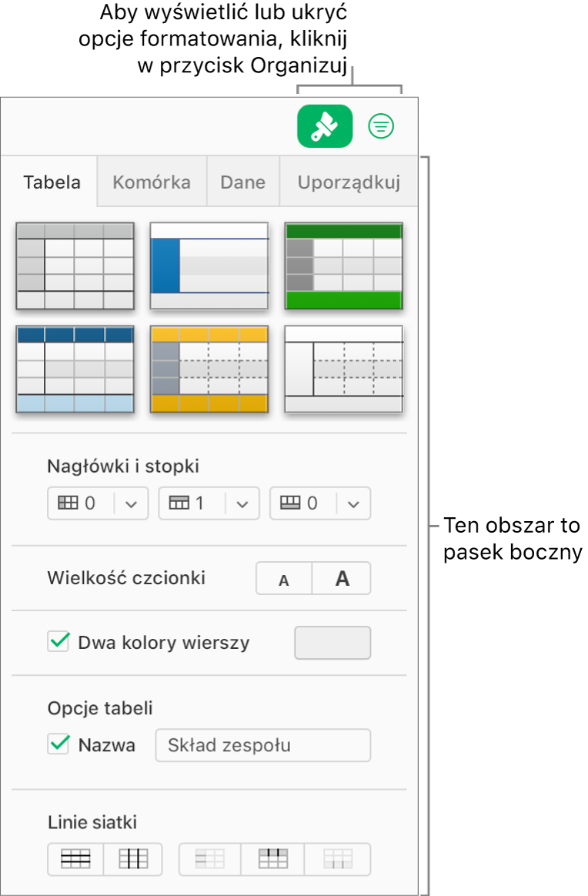Viewport: 588px width, 896px height.
Task: Disable the Nazwa checkbox under Opcje tabeli
Action: coord(58,744)
